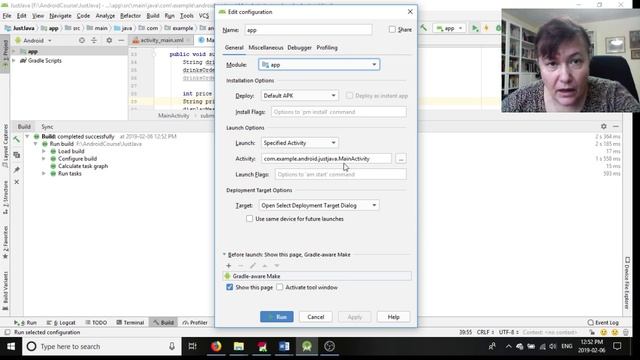Click the close X icon in Build panel sidebar
Screen dimensions: 640x360
(x=17, y=182)
